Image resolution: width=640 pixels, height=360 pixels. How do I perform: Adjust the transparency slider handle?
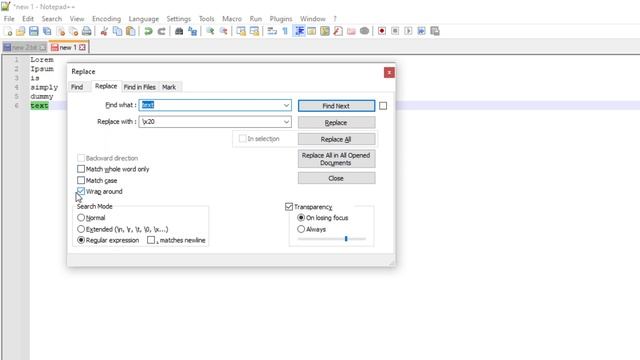coord(346,238)
